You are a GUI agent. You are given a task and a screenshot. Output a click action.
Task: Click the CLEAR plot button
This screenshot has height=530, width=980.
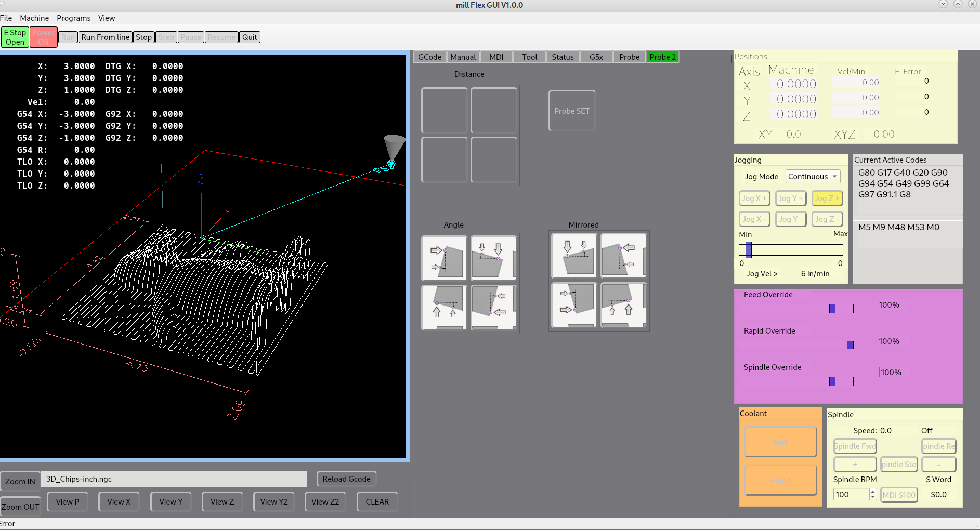[377, 502]
